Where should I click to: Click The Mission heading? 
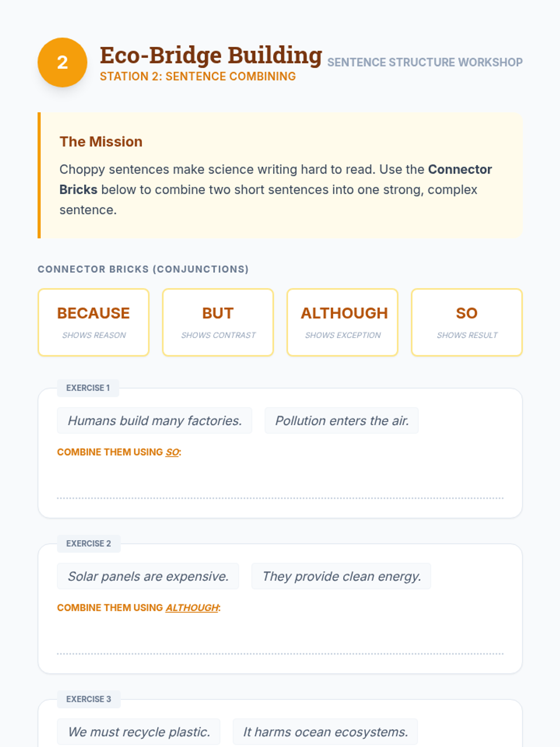101,141
